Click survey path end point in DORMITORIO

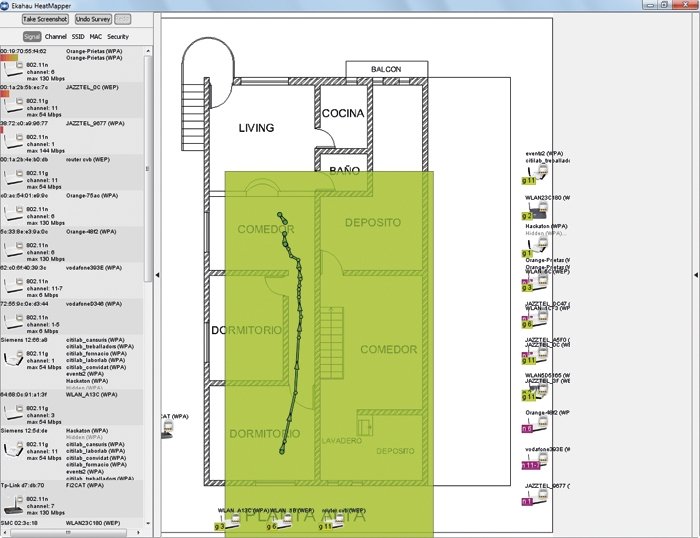coord(282,451)
